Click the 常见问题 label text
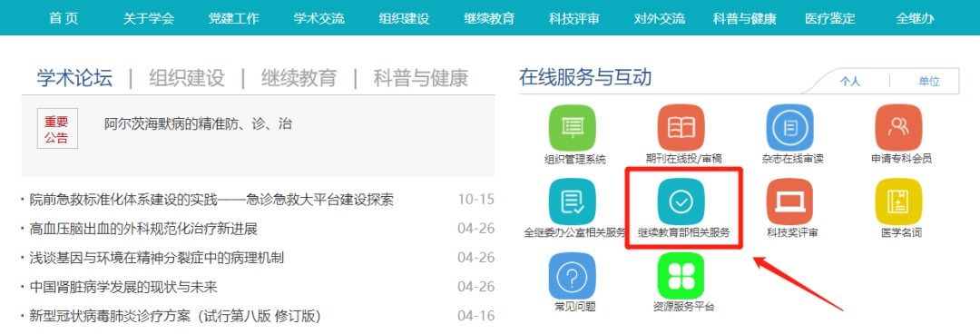Screen dimensions: 980x334 pos(575,307)
